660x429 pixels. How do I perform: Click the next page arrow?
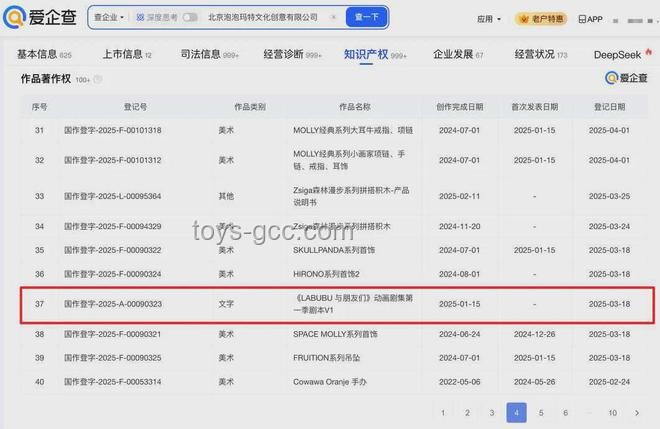637,413
